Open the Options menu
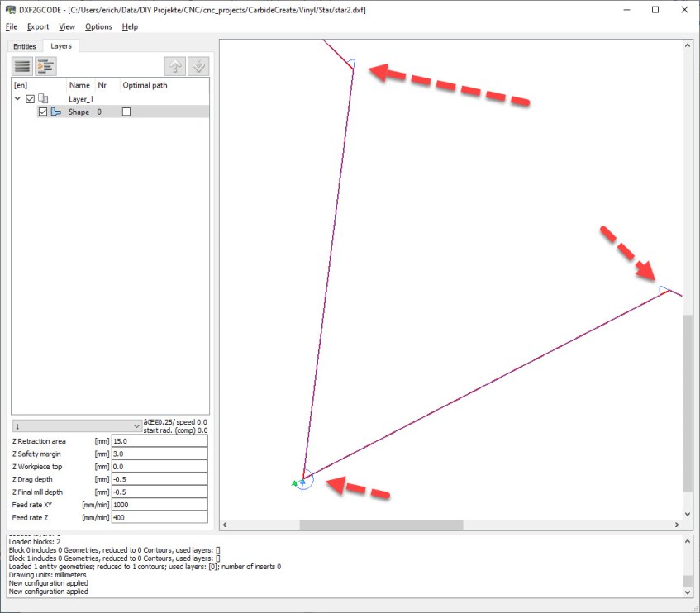 (98, 26)
